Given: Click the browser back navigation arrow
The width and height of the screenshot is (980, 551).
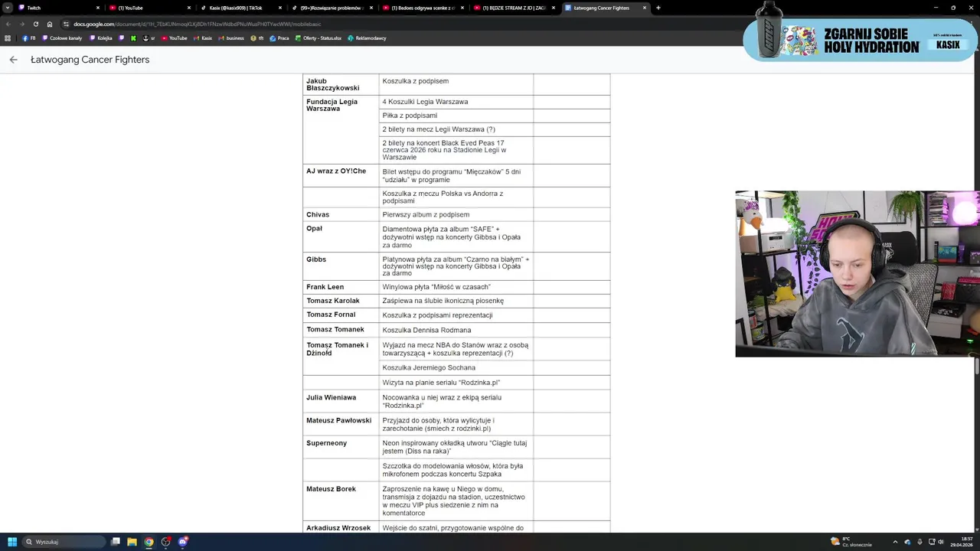Looking at the screenshot, I should (8, 24).
